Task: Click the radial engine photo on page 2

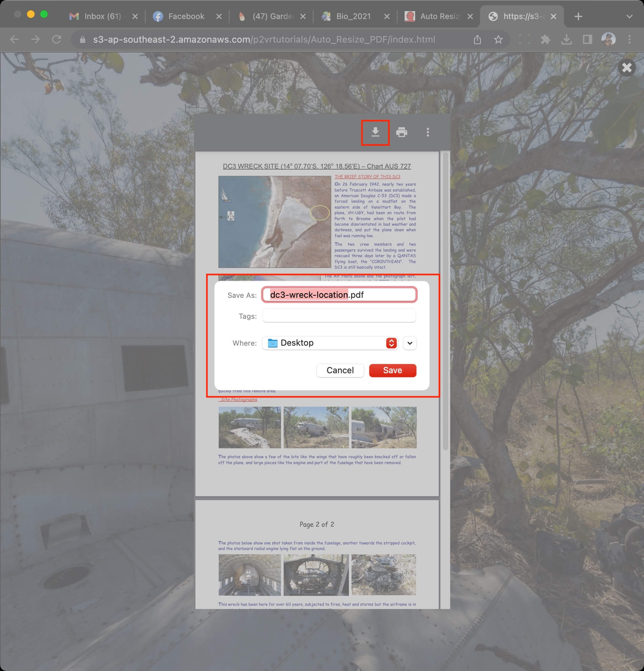Action: (x=384, y=575)
